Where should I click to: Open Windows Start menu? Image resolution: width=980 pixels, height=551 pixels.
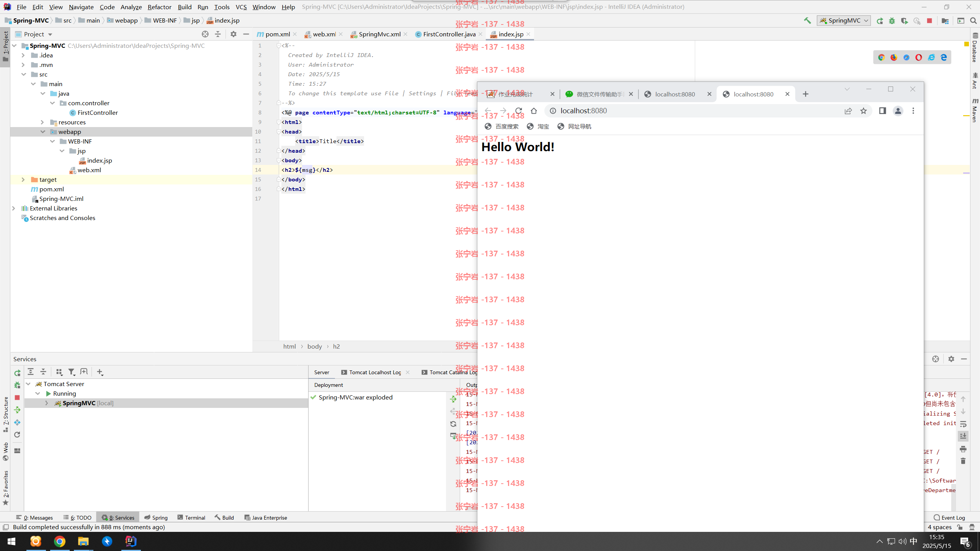11,541
